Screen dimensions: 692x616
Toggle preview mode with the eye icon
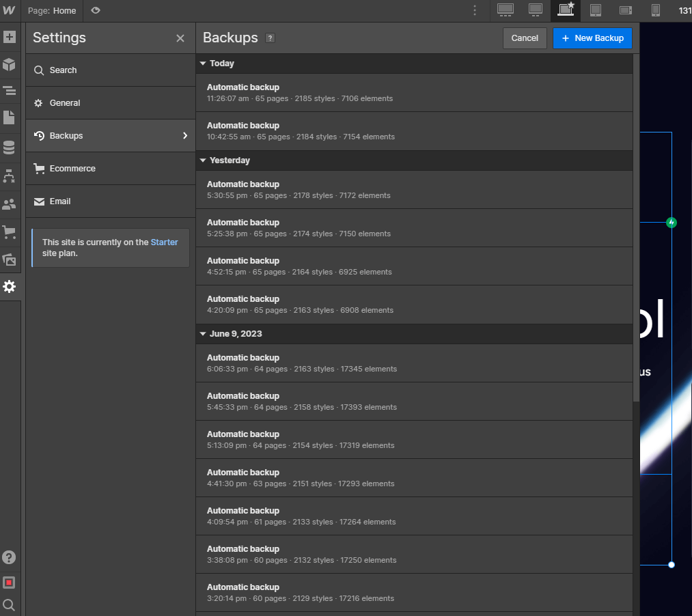pos(95,11)
